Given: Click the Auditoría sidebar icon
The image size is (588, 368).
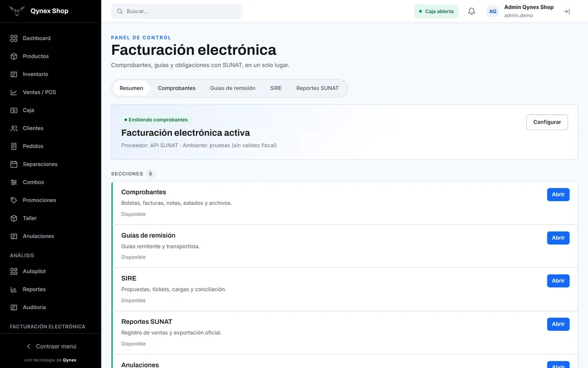Looking at the screenshot, I should (14, 307).
